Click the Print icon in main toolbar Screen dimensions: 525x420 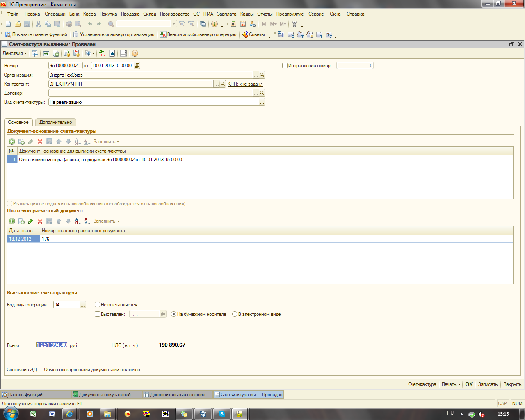69,24
